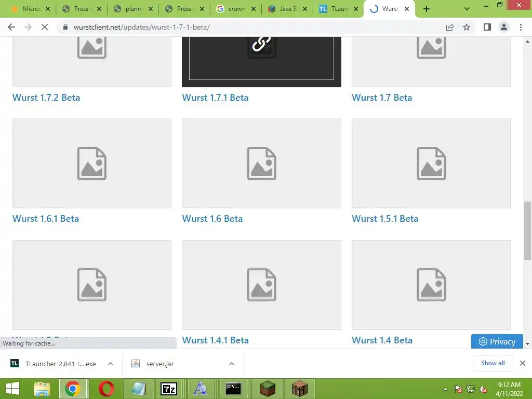Screen dimensions: 532x399
Task: Click the Wurst 1.6.1 Beta thumbnail image
Action: click(92, 163)
